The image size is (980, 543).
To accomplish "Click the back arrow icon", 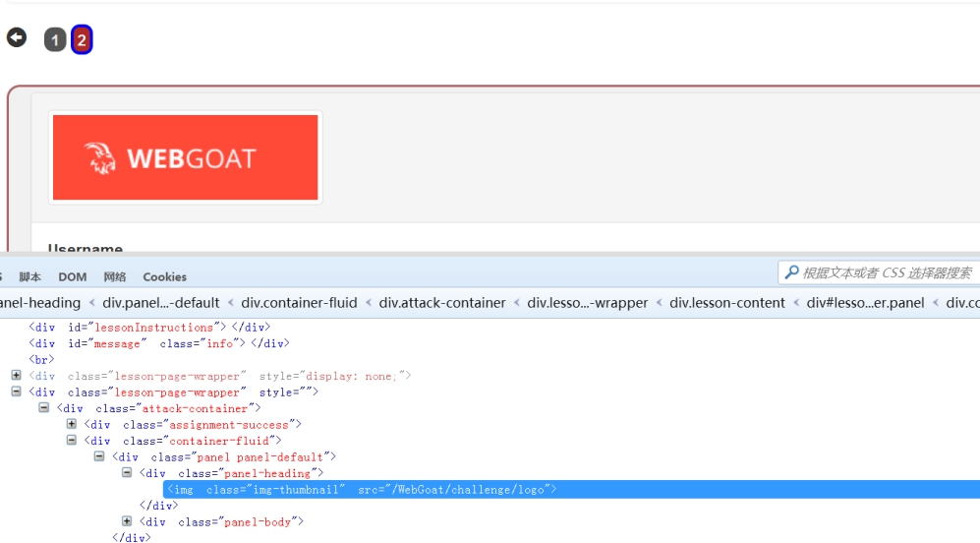I will click(x=17, y=38).
